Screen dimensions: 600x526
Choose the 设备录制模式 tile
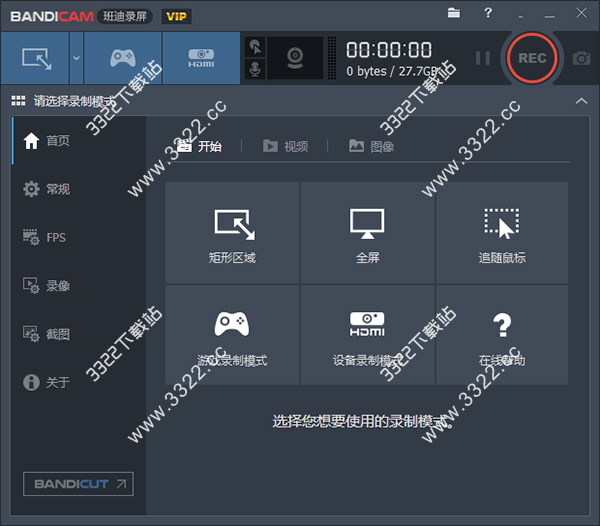pyautogui.click(x=367, y=335)
